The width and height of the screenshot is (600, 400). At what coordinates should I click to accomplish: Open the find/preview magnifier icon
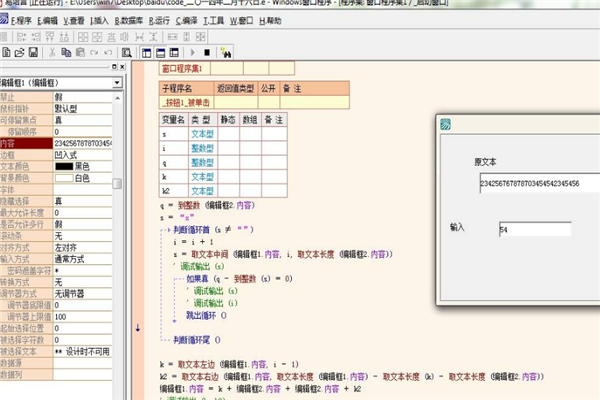tap(127, 52)
